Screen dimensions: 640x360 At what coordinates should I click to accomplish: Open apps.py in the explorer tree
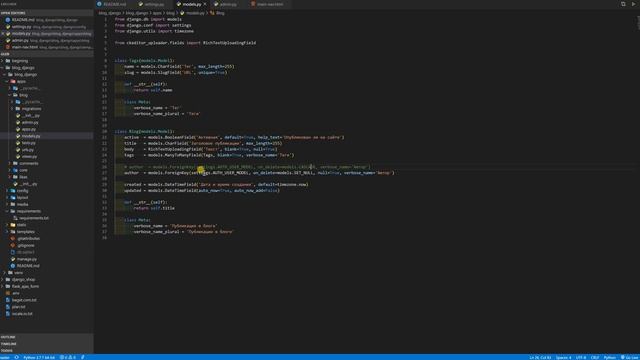pos(47,129)
